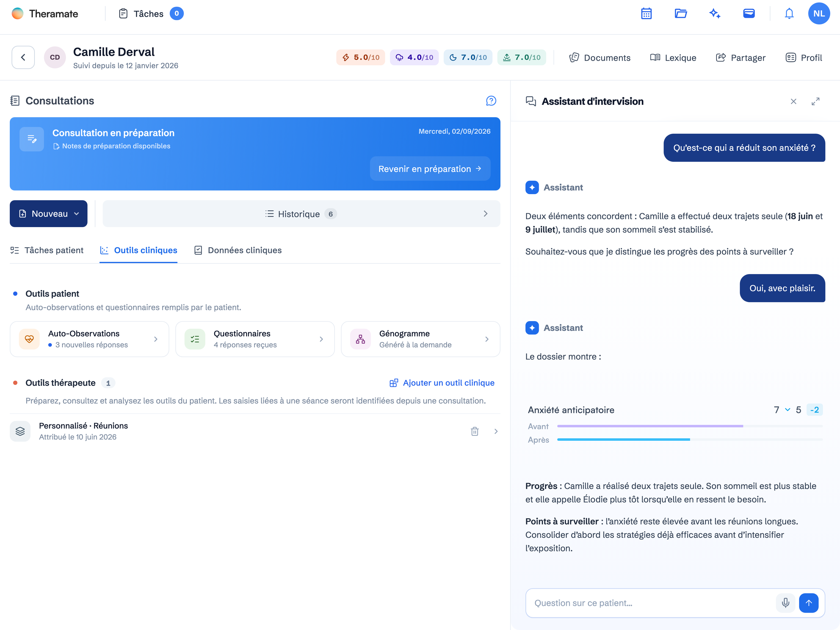Image resolution: width=840 pixels, height=630 pixels.
Task: Open Auto-Observations card
Action: [89, 339]
